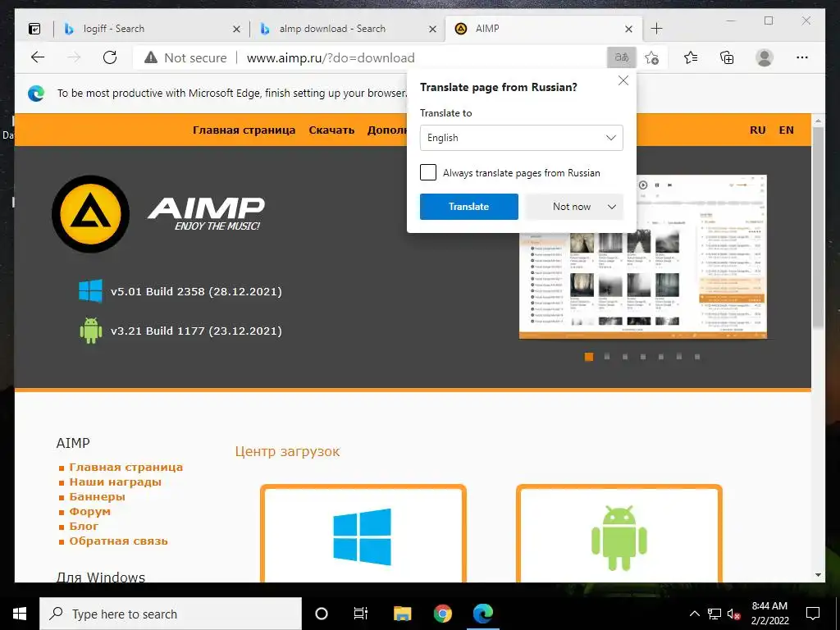
Task: Open the notification center icon
Action: point(813,614)
